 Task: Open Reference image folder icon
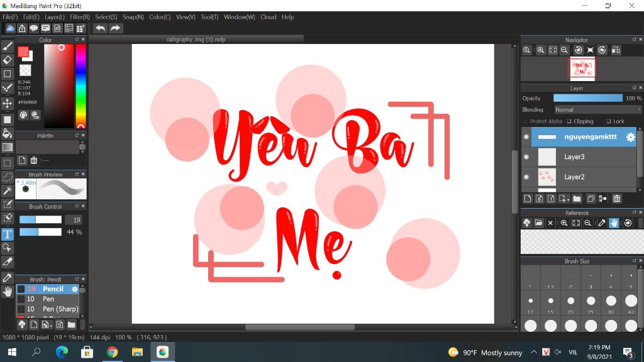pos(538,223)
